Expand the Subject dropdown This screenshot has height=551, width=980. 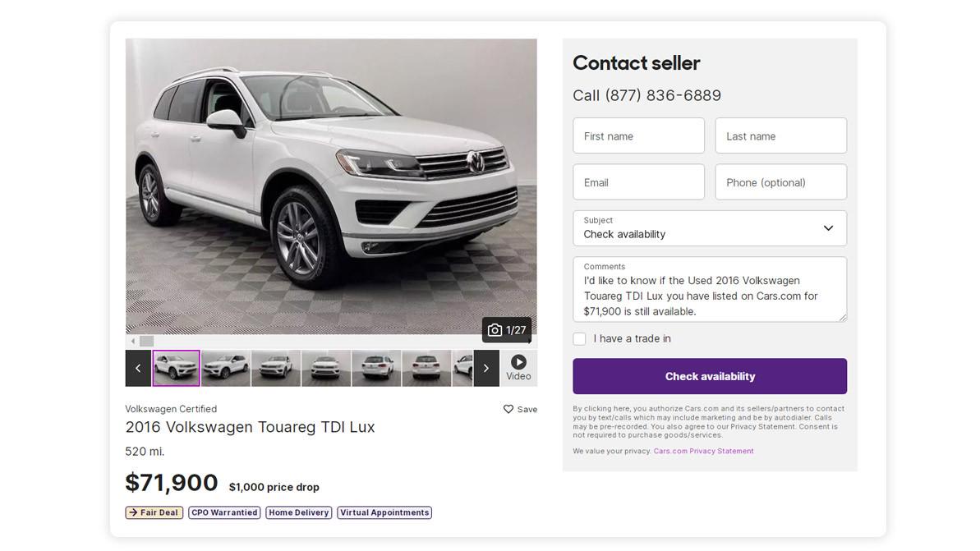(710, 228)
